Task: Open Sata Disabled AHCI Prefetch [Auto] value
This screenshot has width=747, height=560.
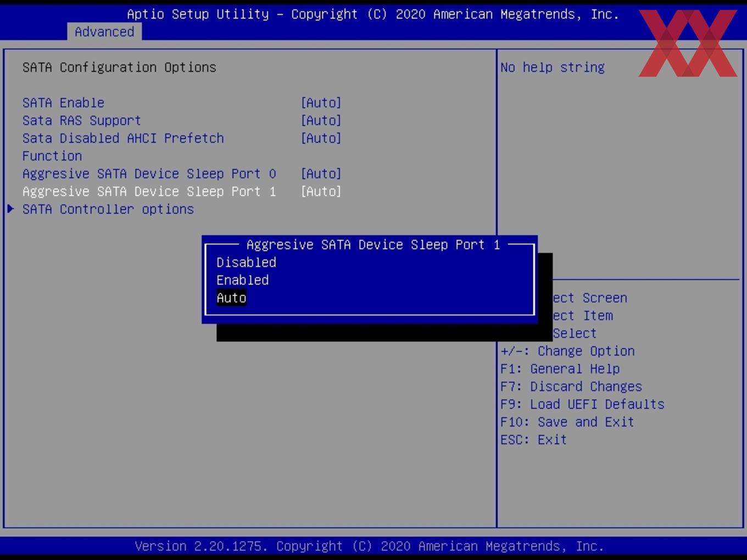Action: [x=321, y=138]
